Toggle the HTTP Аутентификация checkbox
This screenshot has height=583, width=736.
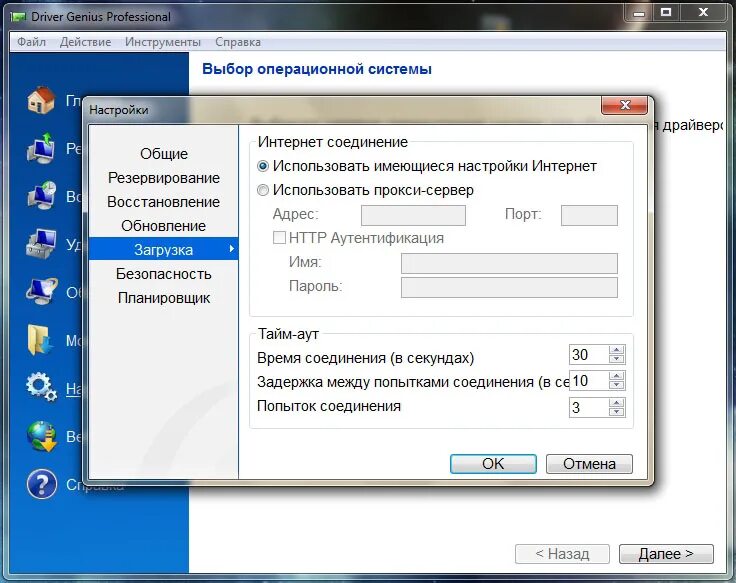[x=279, y=238]
